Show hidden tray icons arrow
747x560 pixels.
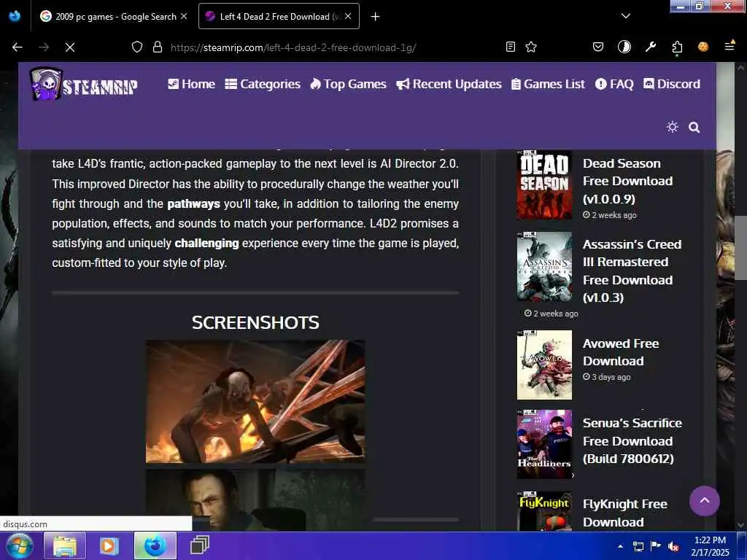pos(620,546)
